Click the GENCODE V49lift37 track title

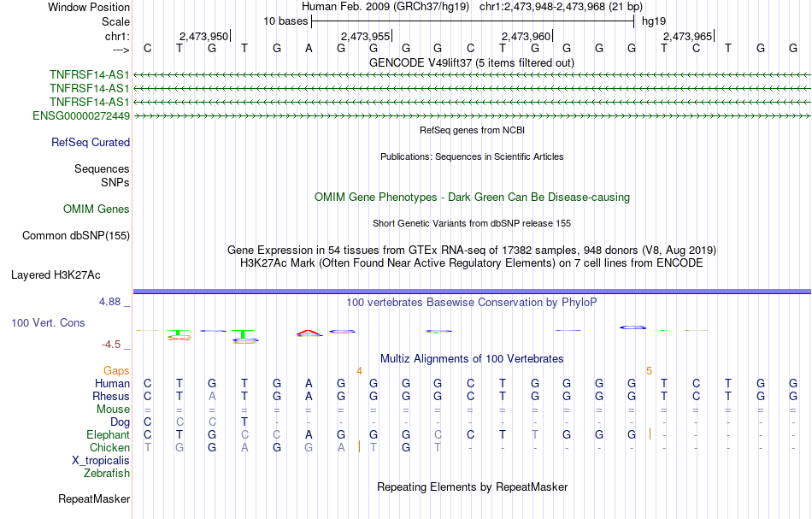(x=472, y=62)
